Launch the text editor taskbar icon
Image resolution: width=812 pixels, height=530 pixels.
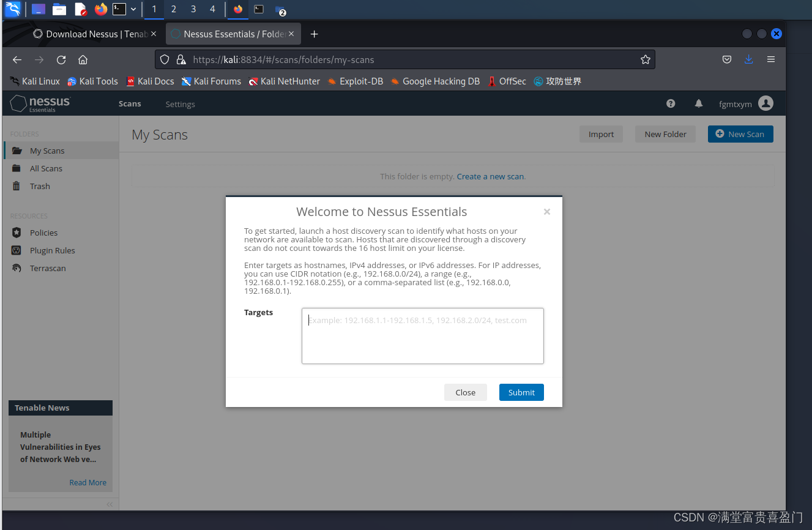click(81, 9)
